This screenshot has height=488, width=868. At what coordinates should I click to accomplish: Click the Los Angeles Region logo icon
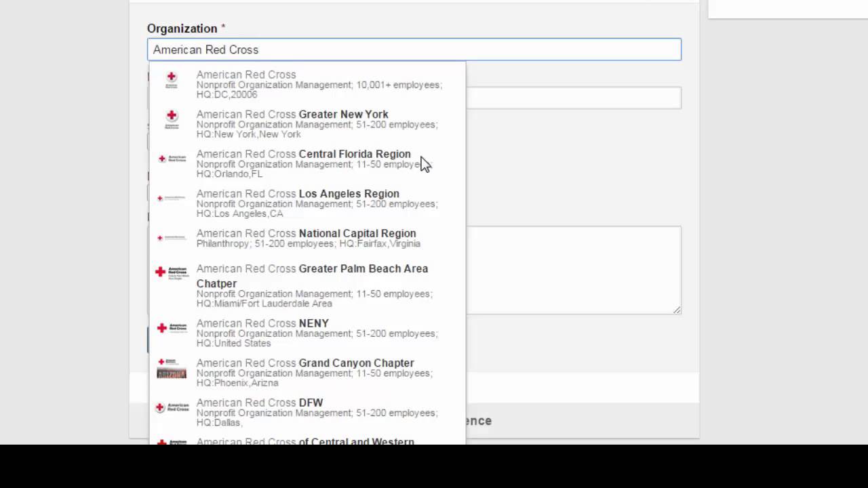[172, 198]
